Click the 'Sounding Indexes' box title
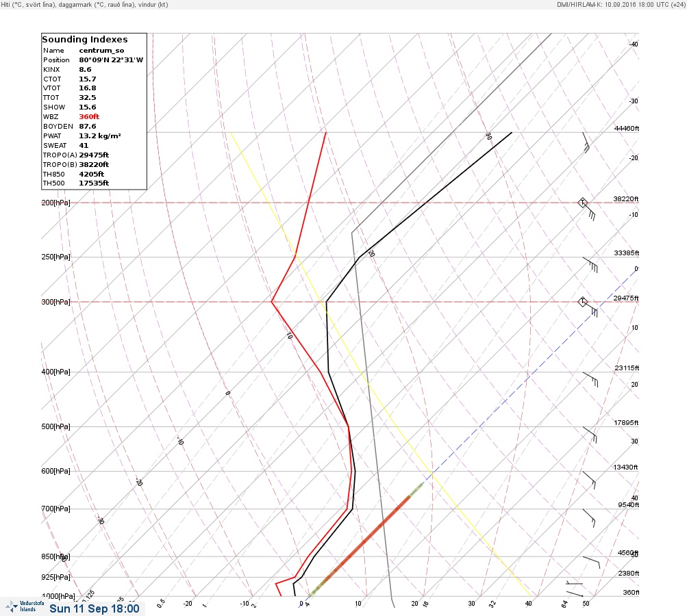Image resolution: width=687 pixels, height=616 pixels. [x=85, y=40]
